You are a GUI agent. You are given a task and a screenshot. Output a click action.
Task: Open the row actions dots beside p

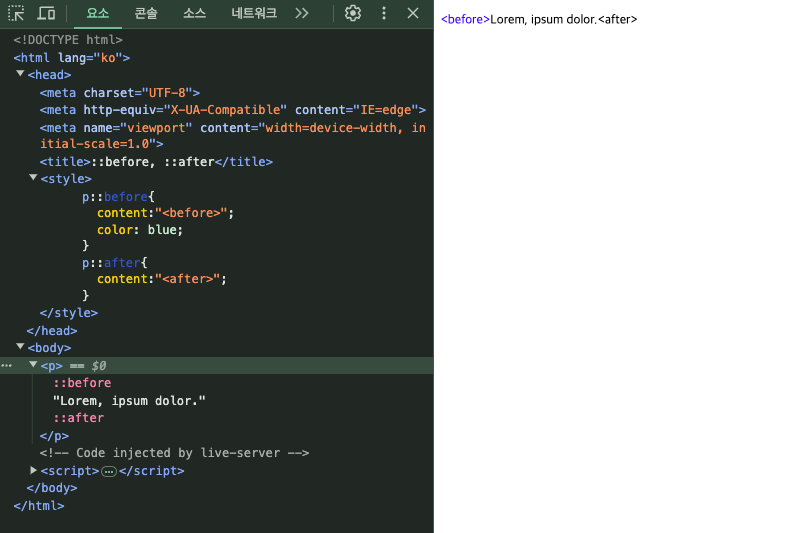pos(7,366)
